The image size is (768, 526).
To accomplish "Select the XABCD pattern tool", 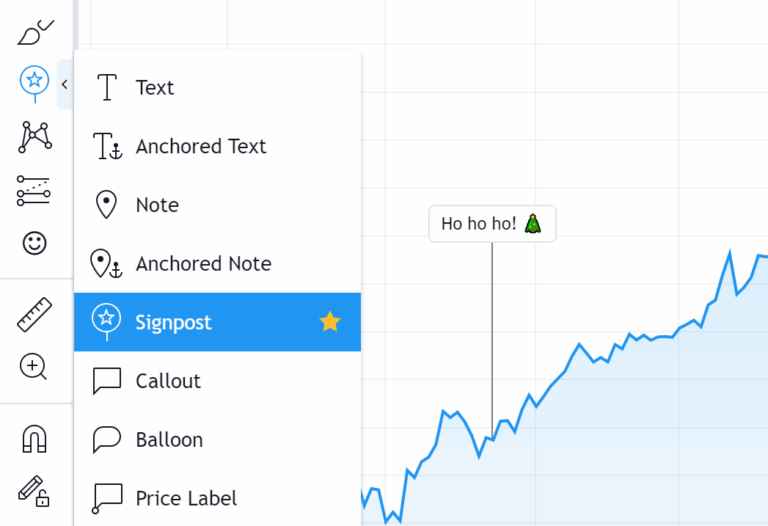I will tap(35, 136).
